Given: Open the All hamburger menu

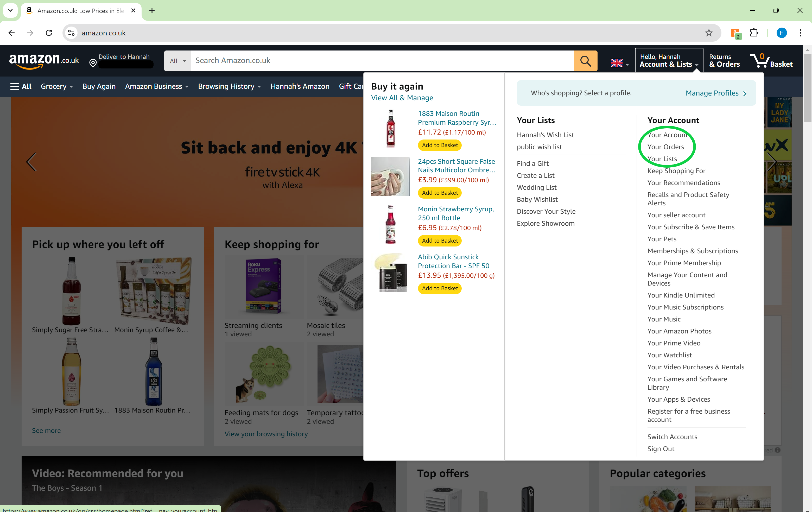Looking at the screenshot, I should click(x=21, y=86).
